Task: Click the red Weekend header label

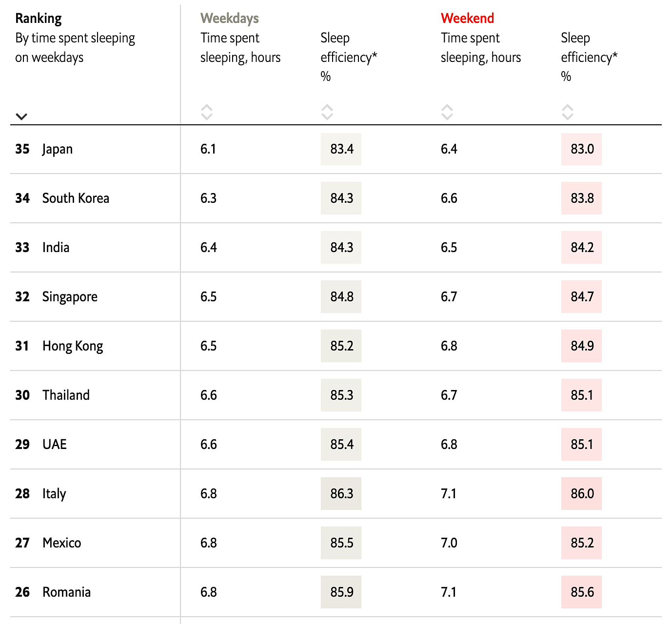Action: [467, 19]
